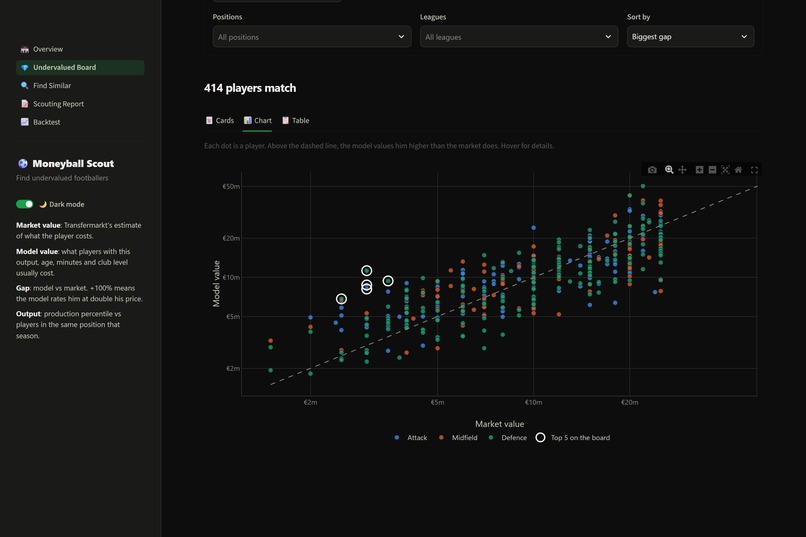Click the '€2m' x-axis tick label

[310, 402]
